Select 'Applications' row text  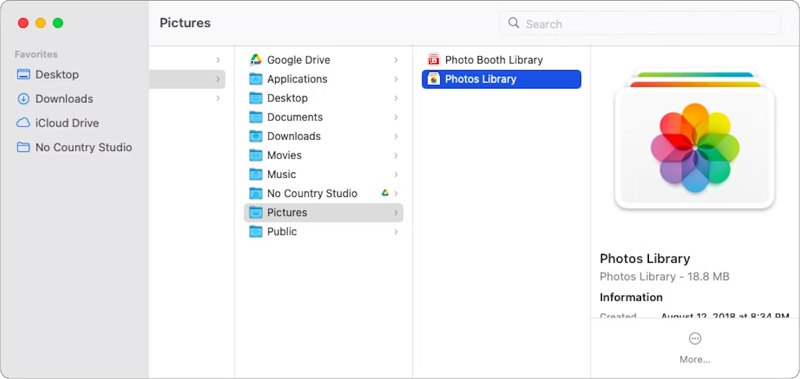tap(297, 79)
